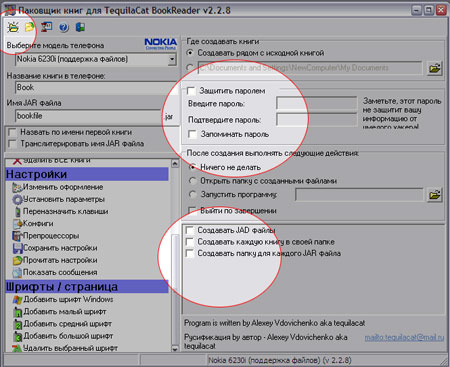Viewport: 450px width, 367px height.
Task: Click floppy disk icon beside 'Сохранить настройки'
Action: [x=17, y=248]
